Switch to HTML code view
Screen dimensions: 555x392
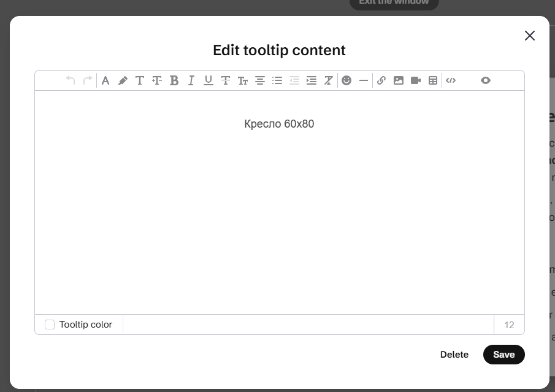451,80
